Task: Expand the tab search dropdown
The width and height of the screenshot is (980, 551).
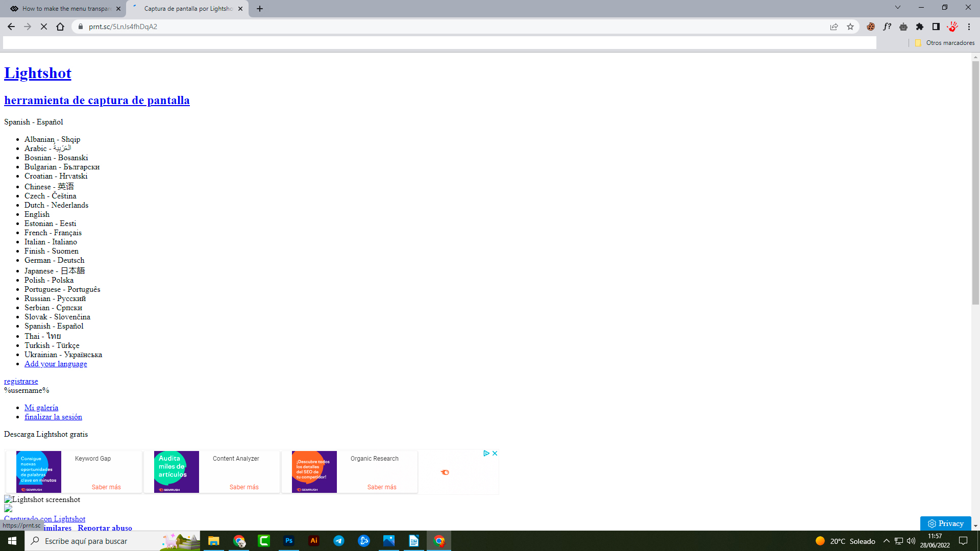Action: pos(898,8)
